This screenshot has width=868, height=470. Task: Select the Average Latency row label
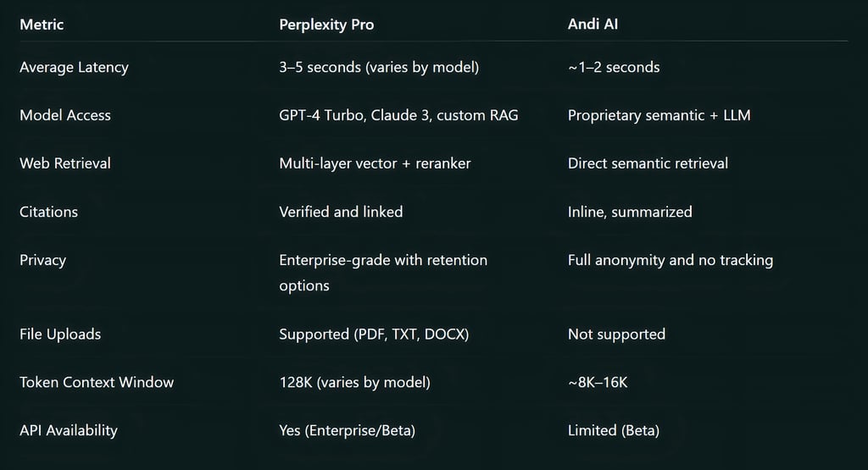point(74,67)
